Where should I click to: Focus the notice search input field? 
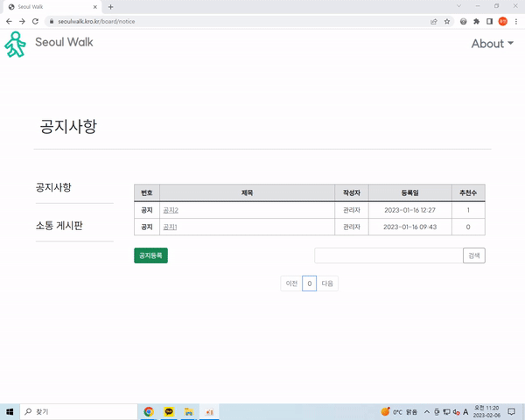388,255
